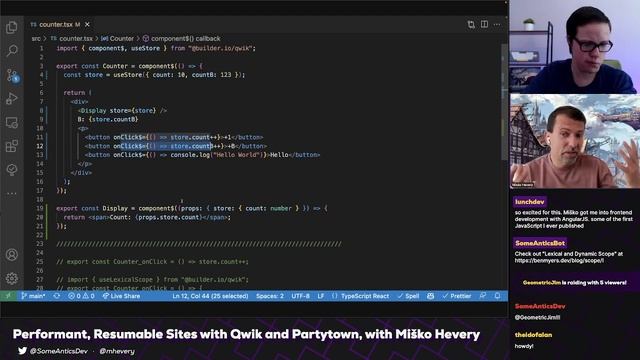Click the Display component tag on line 8
This screenshot has width=640, height=360.
pos(122,111)
